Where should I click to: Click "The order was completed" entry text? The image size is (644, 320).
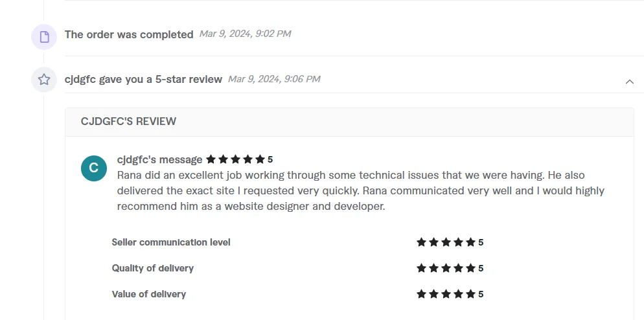click(129, 34)
